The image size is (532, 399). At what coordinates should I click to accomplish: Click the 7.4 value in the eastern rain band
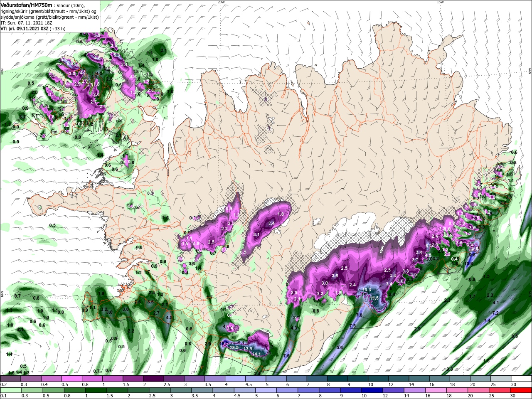[x=487, y=320]
